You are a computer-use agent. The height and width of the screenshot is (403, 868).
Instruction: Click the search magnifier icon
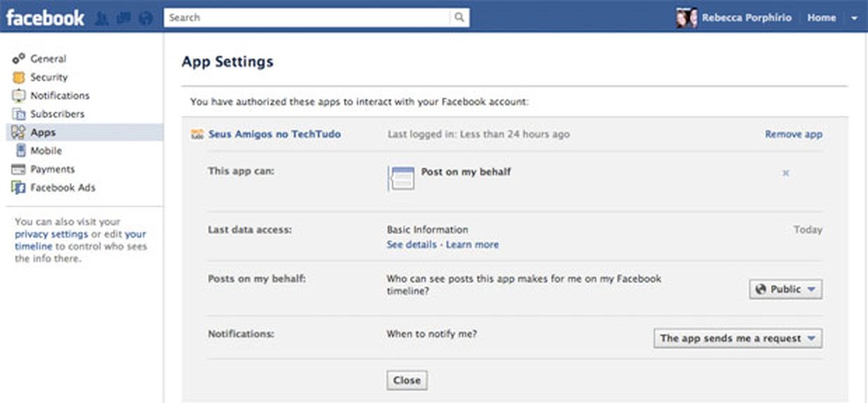pos(460,18)
